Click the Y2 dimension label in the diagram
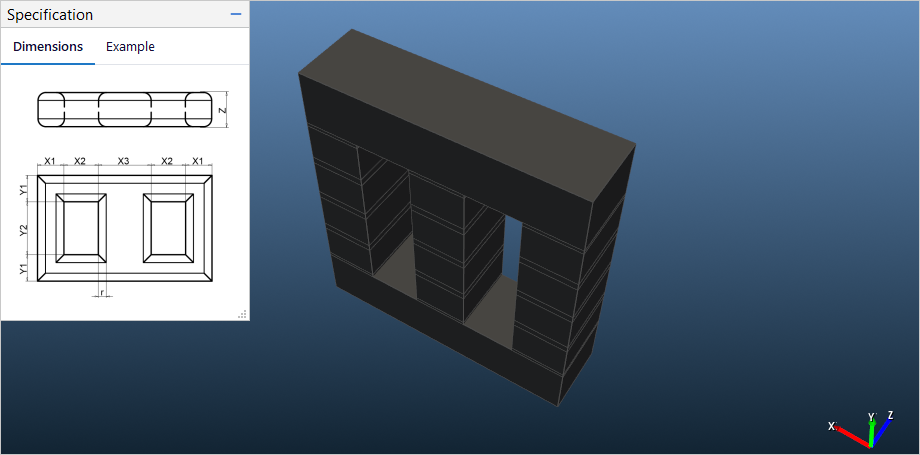This screenshot has width=920, height=455. tap(23, 231)
